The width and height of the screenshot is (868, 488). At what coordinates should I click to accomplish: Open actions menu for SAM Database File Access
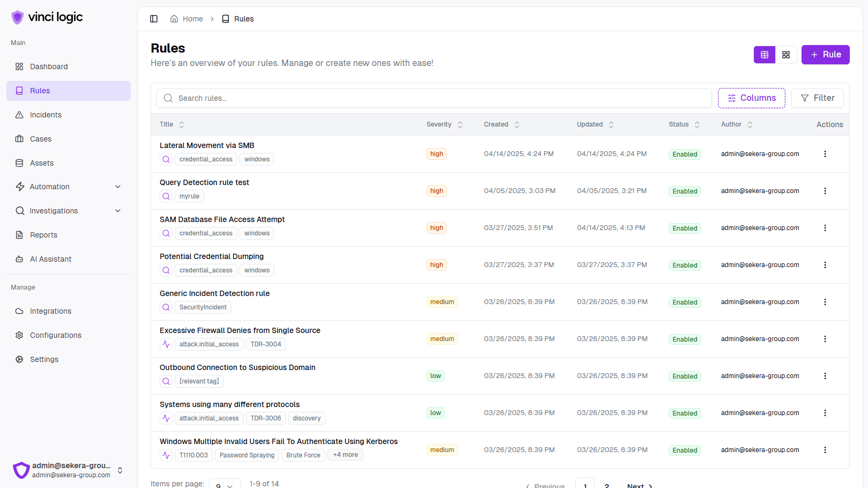[x=825, y=227]
